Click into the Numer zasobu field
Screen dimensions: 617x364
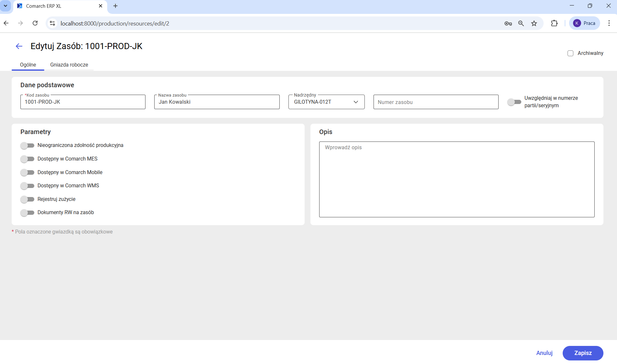pos(436,102)
